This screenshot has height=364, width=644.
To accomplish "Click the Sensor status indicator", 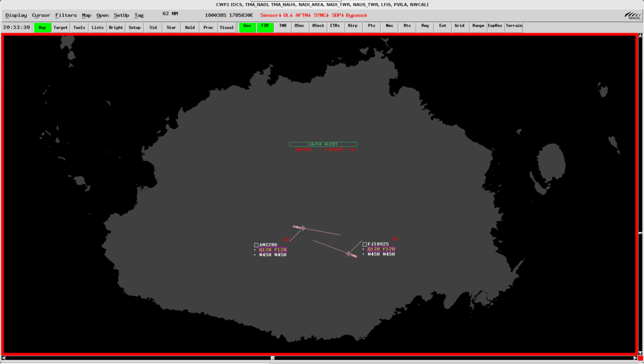I will point(271,15).
